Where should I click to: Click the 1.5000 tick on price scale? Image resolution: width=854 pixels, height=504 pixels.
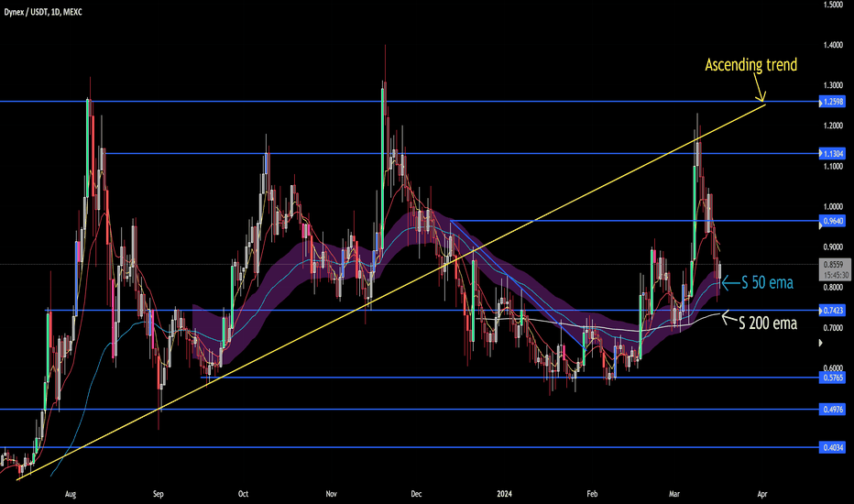833,5
